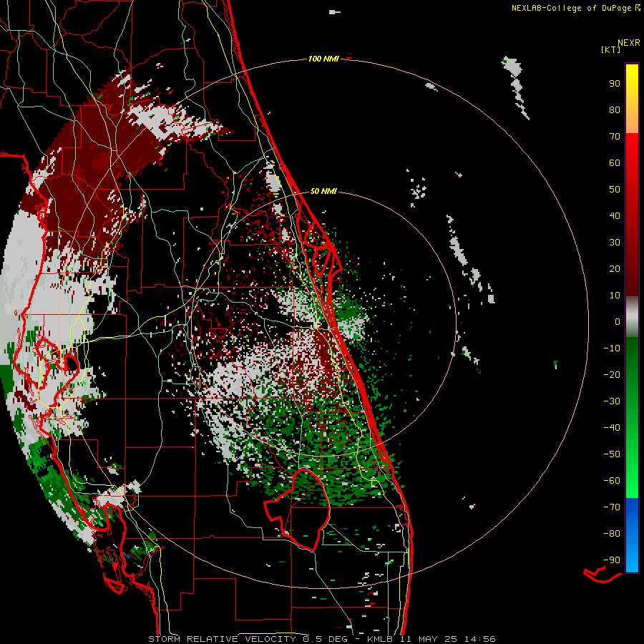
Task: Click the -20 value on the velocity scale
Action: click(x=612, y=375)
